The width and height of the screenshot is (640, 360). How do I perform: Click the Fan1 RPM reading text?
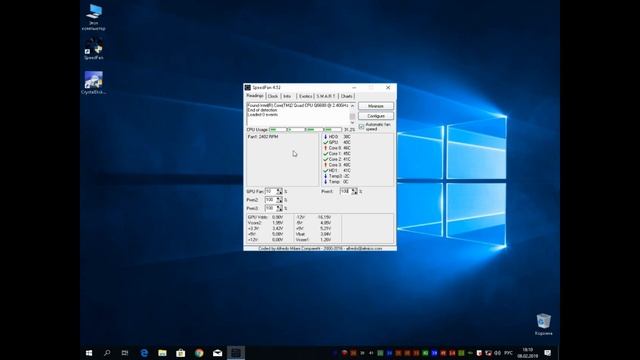click(263, 137)
